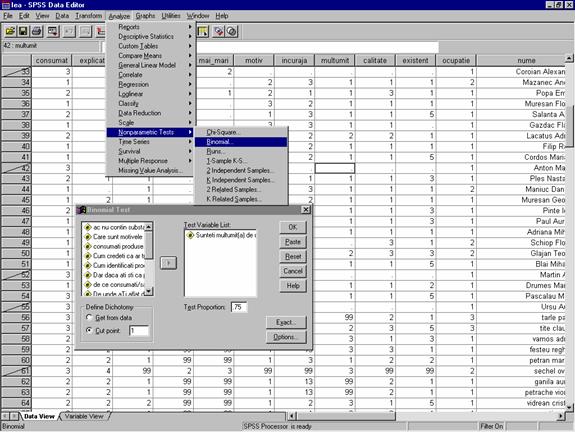
Task: Click the variable list's scroll-down arrow
Action: (149, 292)
